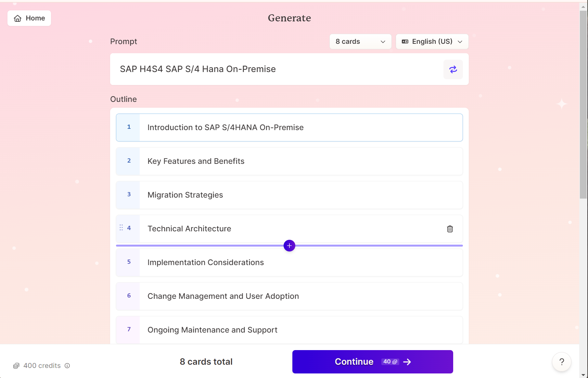Grab the drag handle on card 4
The width and height of the screenshot is (588, 378).
tap(121, 228)
